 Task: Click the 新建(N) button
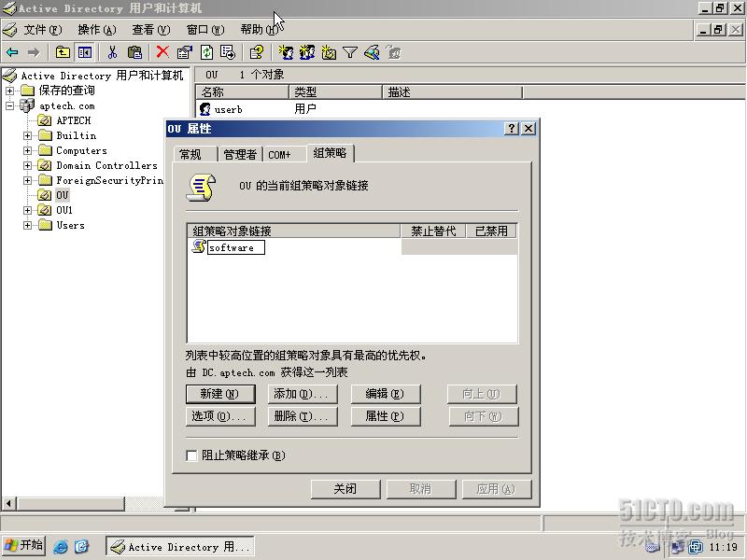click(220, 394)
